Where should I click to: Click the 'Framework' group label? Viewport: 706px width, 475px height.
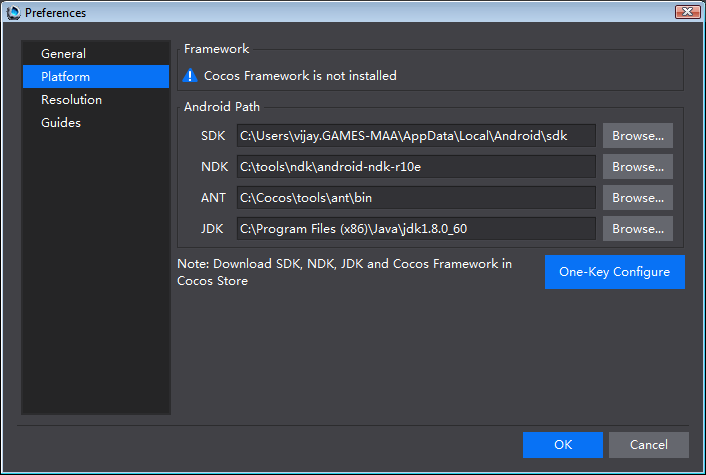(x=217, y=49)
